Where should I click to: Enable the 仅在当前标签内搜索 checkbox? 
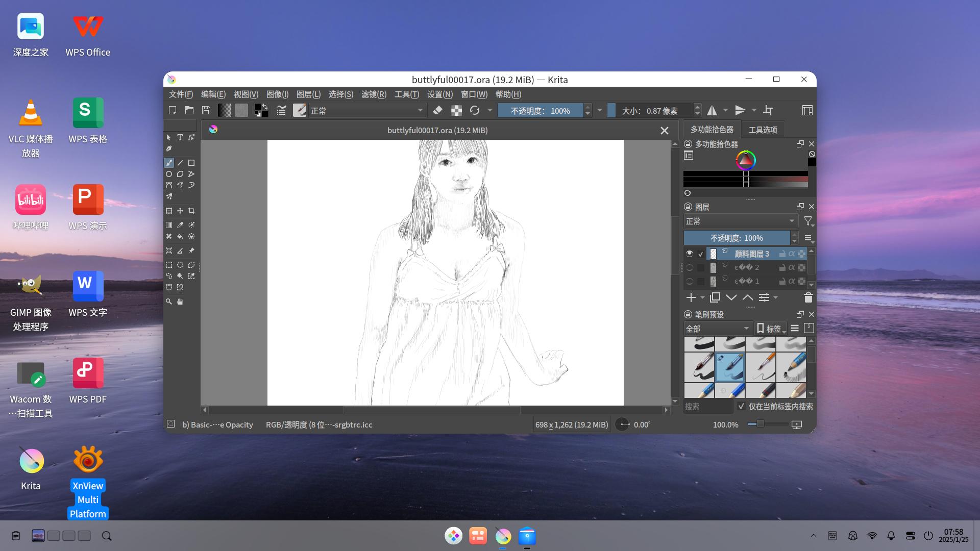(x=742, y=407)
